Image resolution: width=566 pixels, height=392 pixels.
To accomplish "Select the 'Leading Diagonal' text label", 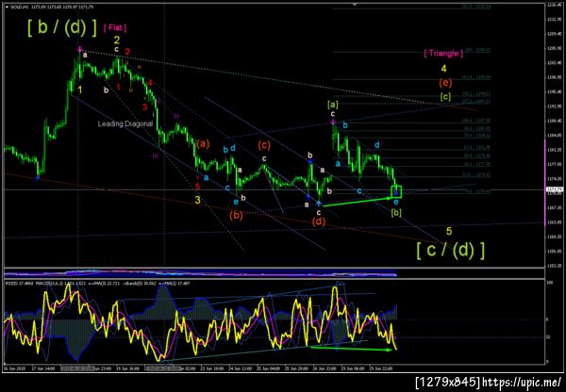I will (125, 123).
